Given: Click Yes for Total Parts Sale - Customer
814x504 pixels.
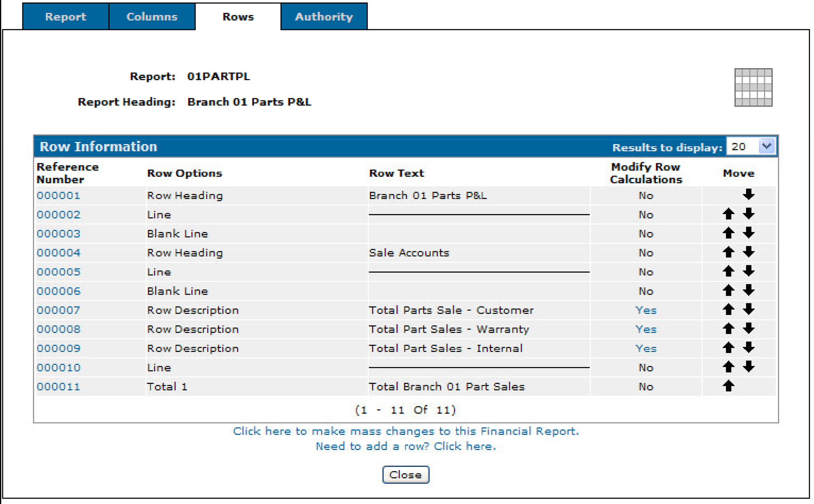Looking at the screenshot, I should (x=646, y=310).
